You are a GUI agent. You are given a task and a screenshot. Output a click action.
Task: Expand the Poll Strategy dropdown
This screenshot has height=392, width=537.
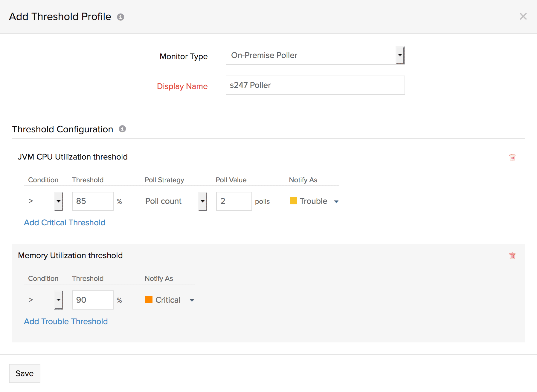click(202, 201)
